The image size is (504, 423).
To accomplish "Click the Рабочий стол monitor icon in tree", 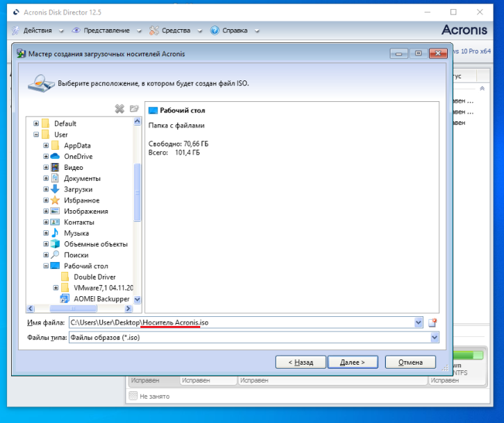I will pos(56,266).
